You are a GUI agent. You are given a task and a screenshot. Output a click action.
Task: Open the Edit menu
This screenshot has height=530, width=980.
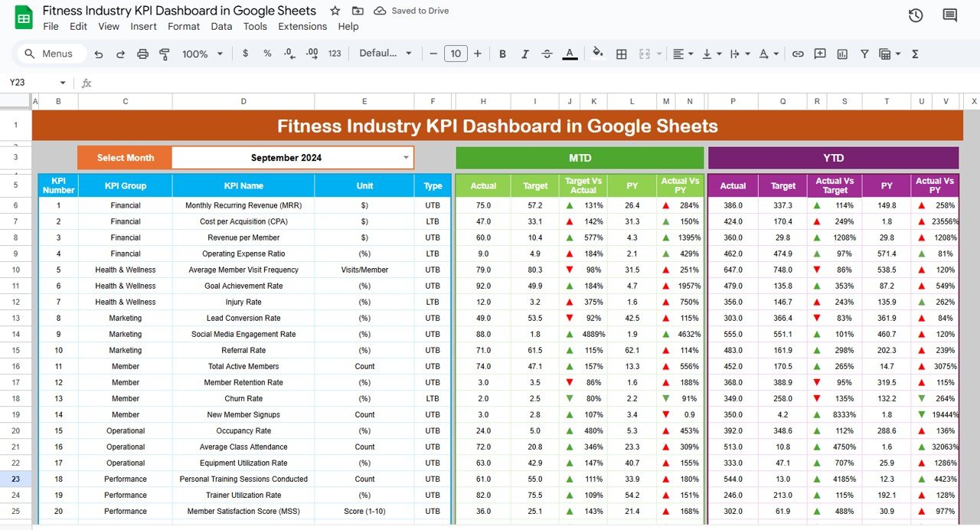78,26
